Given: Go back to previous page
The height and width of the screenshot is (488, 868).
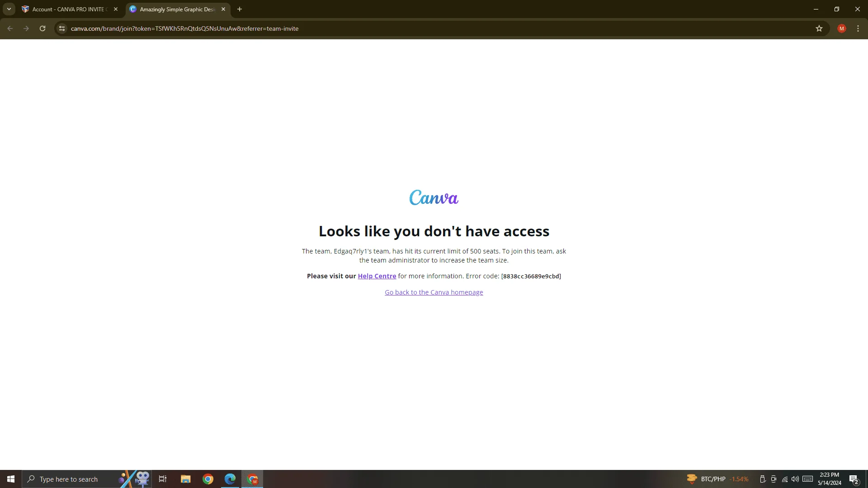Looking at the screenshot, I should click(x=10, y=28).
